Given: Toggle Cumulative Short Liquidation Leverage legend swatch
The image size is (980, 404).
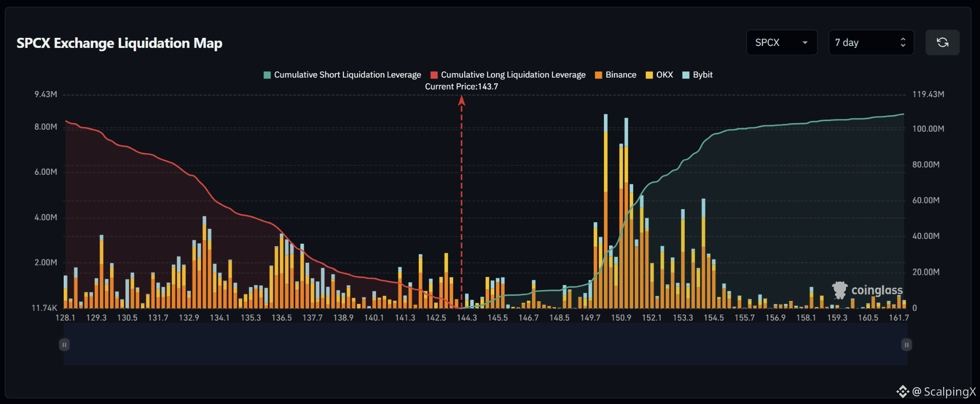Looking at the screenshot, I should (267, 75).
